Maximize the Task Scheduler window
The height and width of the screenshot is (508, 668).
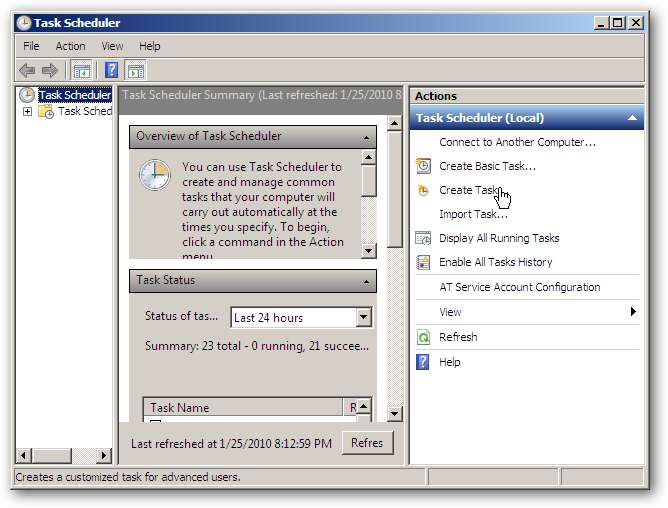tap(618, 23)
